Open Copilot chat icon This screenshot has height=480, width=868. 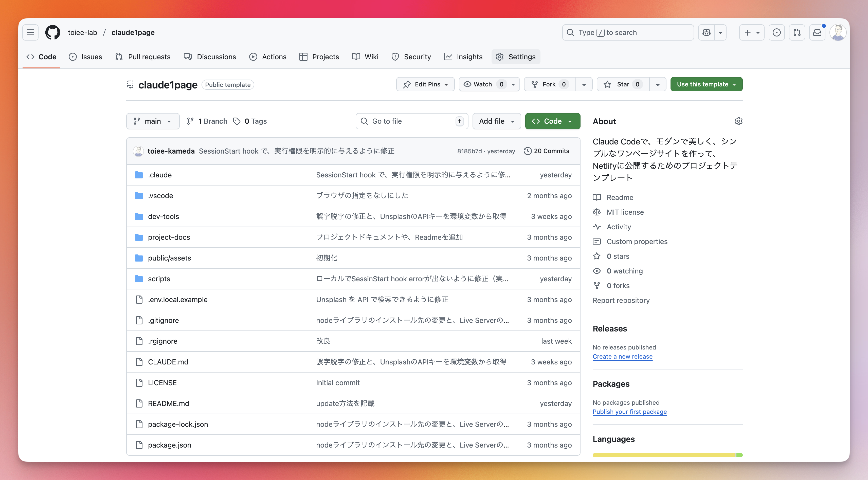point(707,32)
